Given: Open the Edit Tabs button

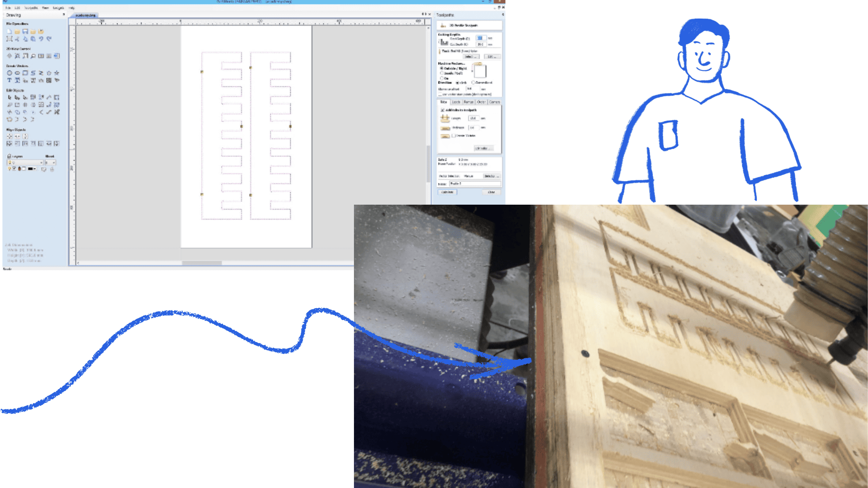Looking at the screenshot, I should pyautogui.click(x=483, y=148).
